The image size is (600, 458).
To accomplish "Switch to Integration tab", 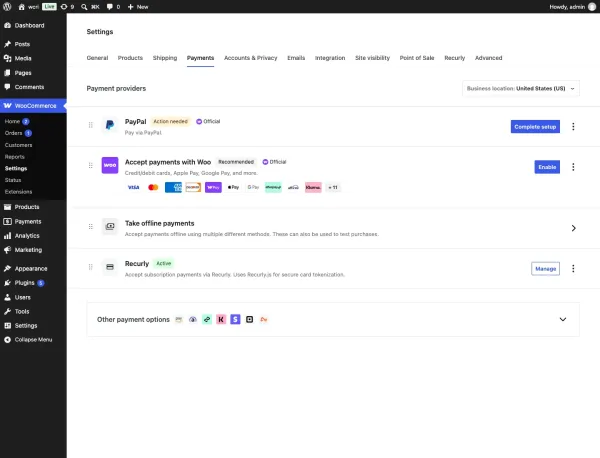I will [330, 58].
